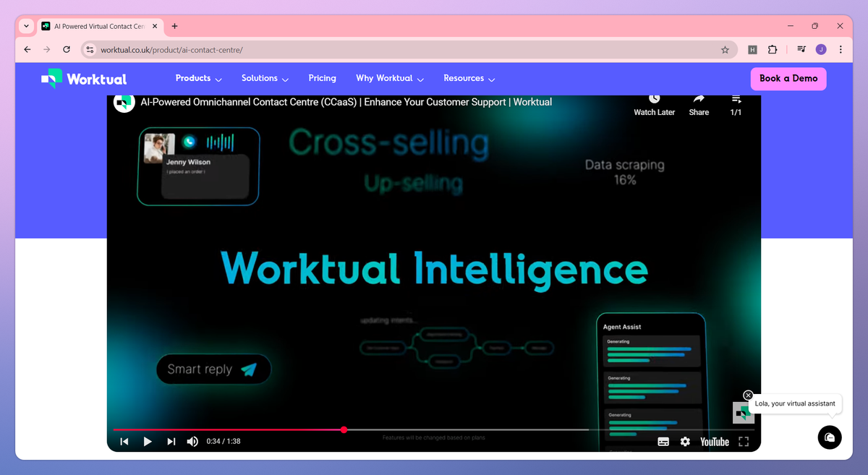
Task: Open the playlist 1/1 icon
Action: click(736, 98)
